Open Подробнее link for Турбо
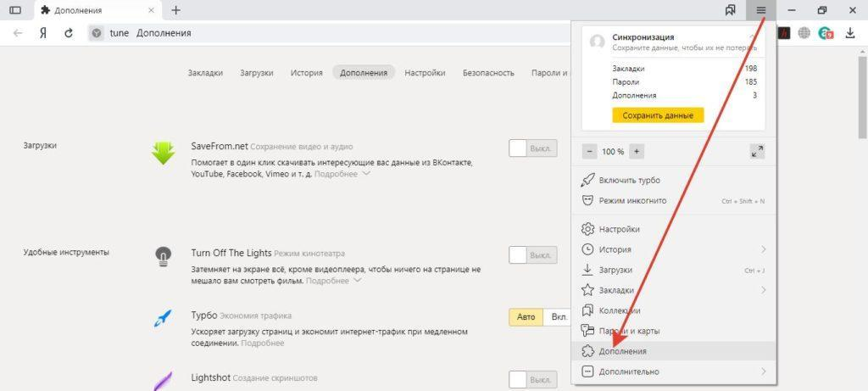This screenshot has height=391, width=868. pos(263,344)
